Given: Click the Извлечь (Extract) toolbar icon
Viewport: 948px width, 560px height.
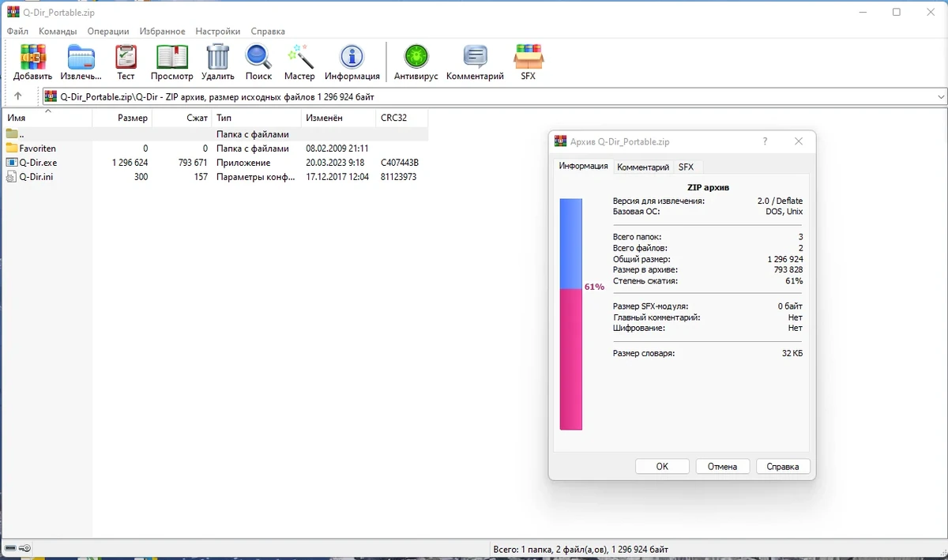Looking at the screenshot, I should [81, 62].
